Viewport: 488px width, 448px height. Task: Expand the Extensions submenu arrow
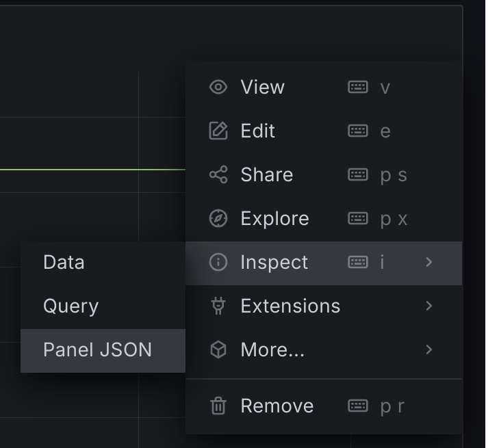429,306
